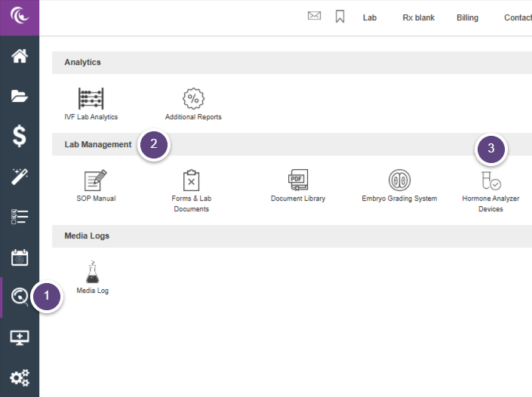Click the magic wand sidebar icon
This screenshot has width=532, height=397.
[x=20, y=177]
